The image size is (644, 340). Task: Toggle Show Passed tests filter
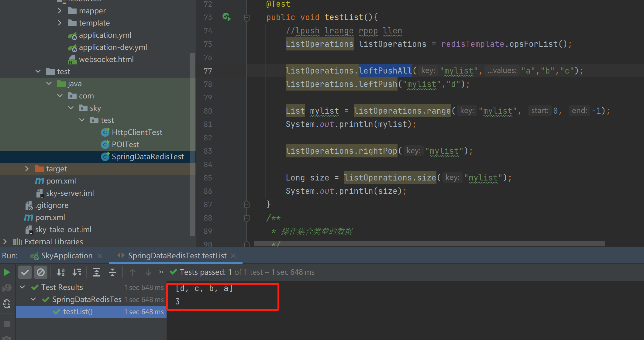(25, 272)
